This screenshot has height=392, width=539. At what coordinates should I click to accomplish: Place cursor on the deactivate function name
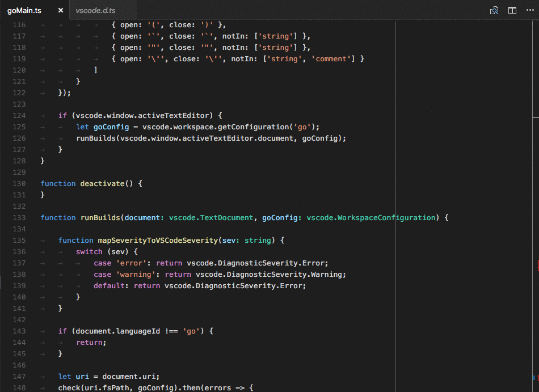[102, 183]
